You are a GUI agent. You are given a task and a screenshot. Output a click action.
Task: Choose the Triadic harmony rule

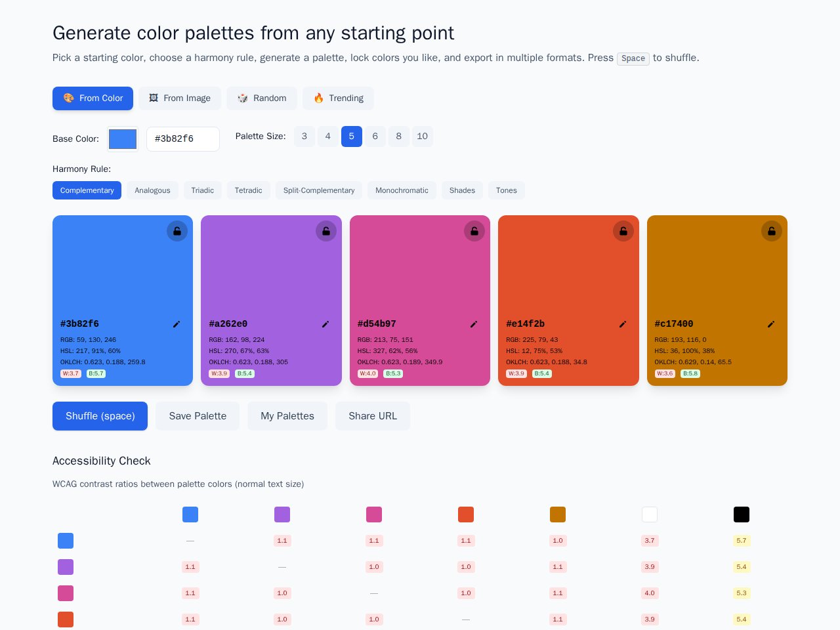[x=203, y=190]
